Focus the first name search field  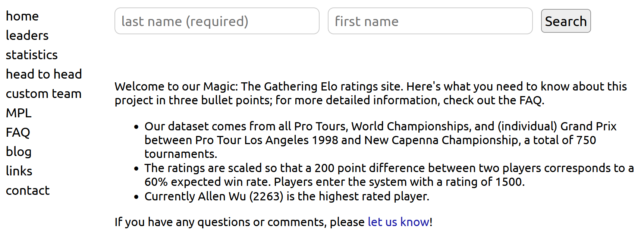point(430,21)
